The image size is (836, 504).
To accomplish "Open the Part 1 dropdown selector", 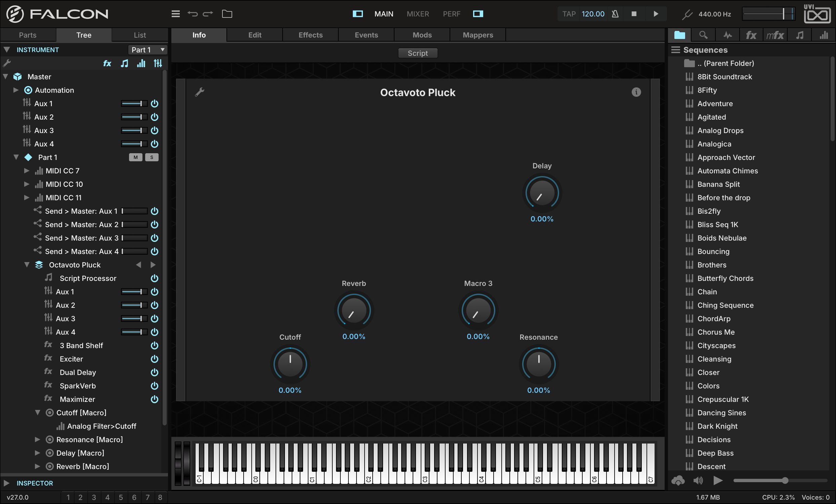I will (x=148, y=50).
